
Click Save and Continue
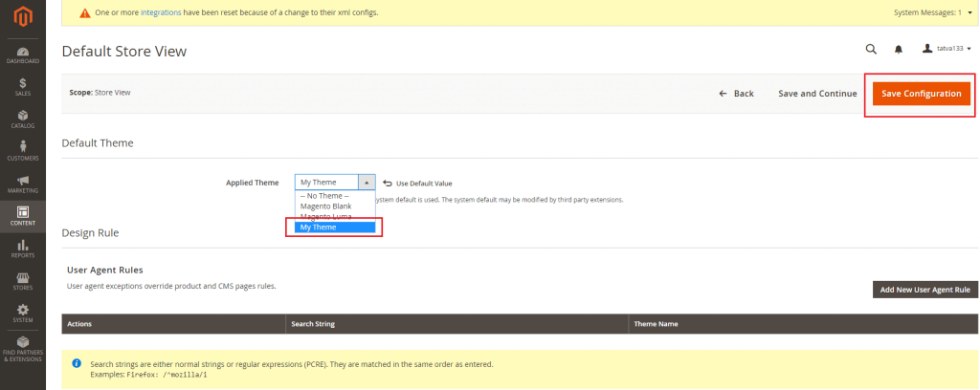817,94
